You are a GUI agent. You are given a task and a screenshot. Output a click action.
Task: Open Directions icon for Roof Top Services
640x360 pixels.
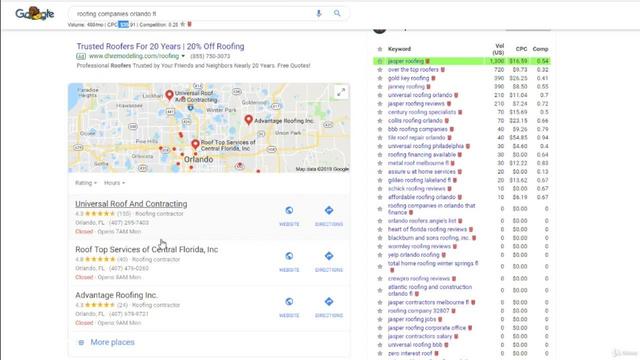[x=329, y=256]
